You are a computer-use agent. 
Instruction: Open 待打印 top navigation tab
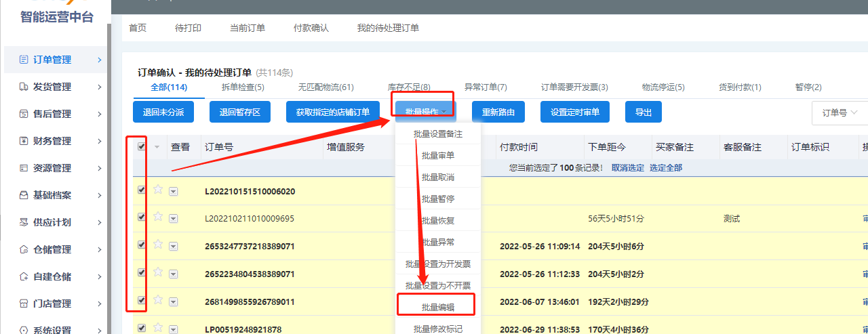[188, 28]
